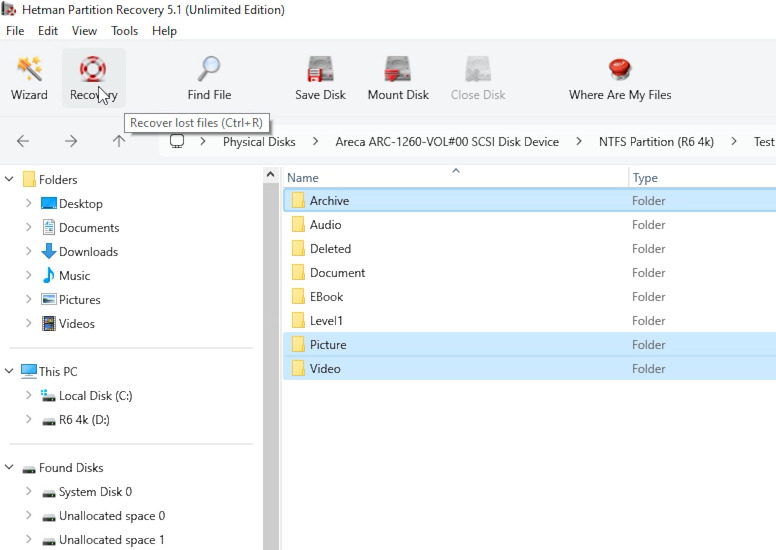Click Mount Disk in toolbar

(x=398, y=78)
